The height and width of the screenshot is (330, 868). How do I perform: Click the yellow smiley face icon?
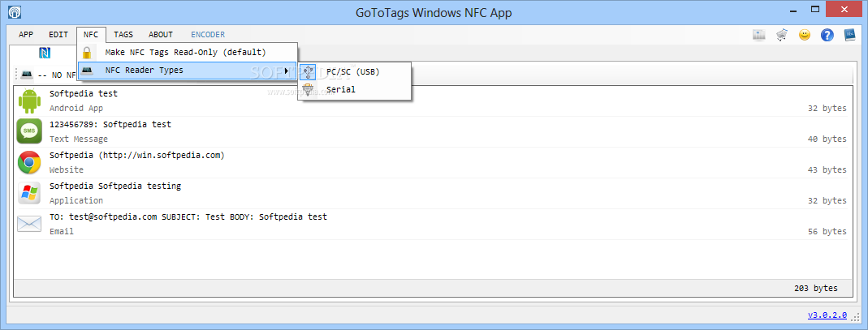pyautogui.click(x=805, y=35)
